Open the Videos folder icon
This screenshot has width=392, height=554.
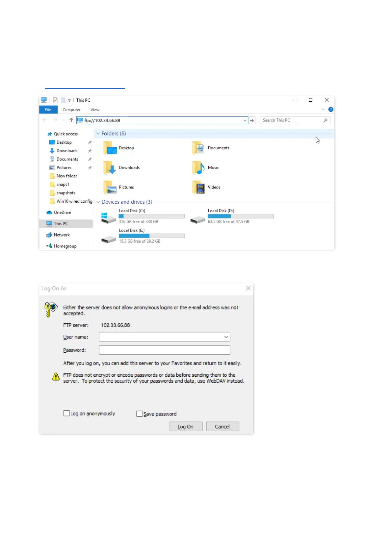198,188
